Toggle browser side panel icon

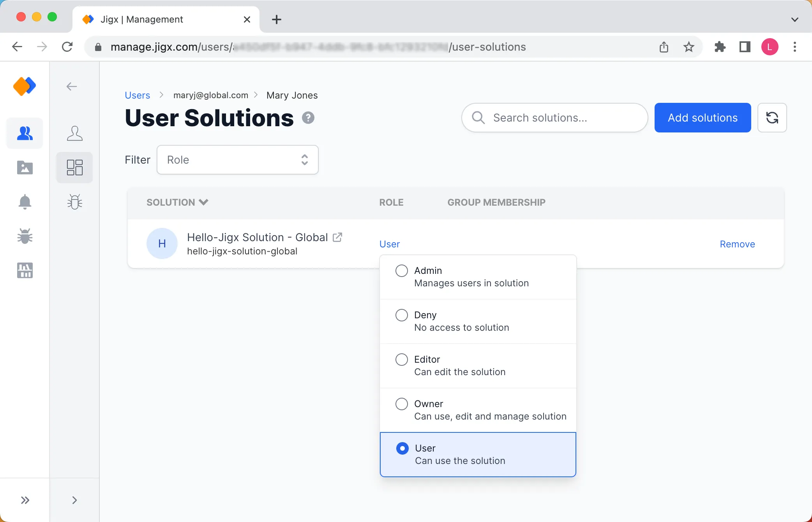point(745,47)
